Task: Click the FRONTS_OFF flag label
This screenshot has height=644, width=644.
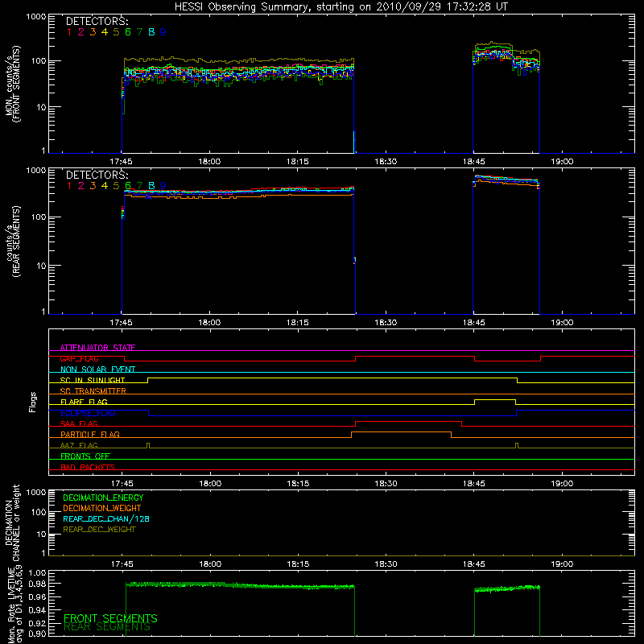Action: click(85, 456)
